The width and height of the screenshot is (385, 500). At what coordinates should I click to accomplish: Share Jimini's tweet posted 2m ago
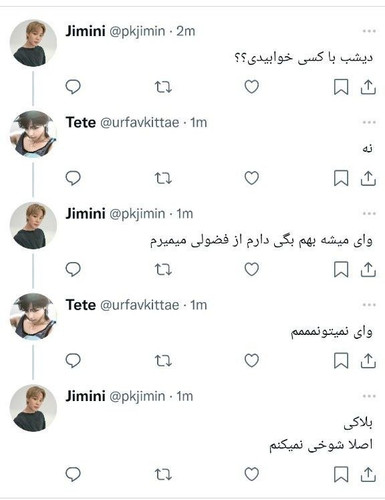click(368, 87)
